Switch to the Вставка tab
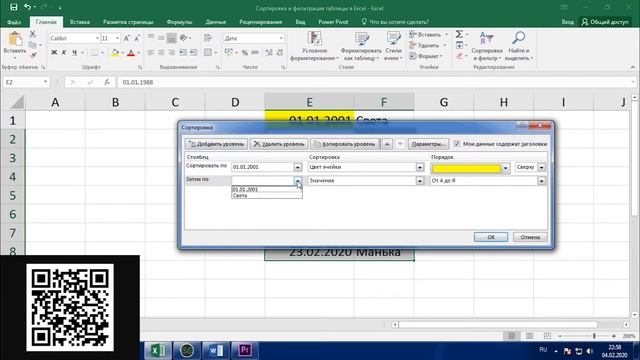The image size is (640, 360). coord(80,22)
